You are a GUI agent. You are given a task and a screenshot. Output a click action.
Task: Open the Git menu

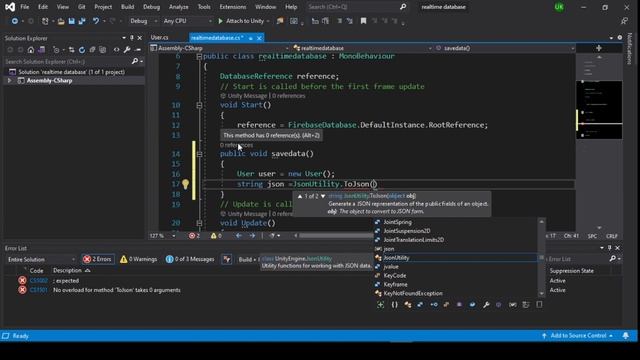coord(82,7)
